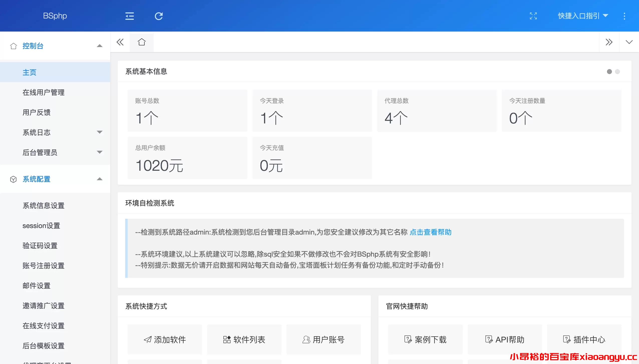Image resolution: width=639 pixels, height=364 pixels.
Task: Click the 控制台 home icon in sidebar
Action: [14, 46]
